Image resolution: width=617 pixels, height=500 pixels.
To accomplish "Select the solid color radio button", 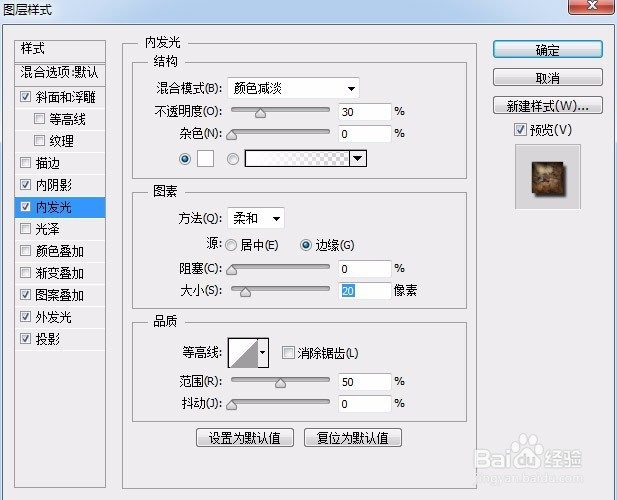I will pyautogui.click(x=185, y=159).
